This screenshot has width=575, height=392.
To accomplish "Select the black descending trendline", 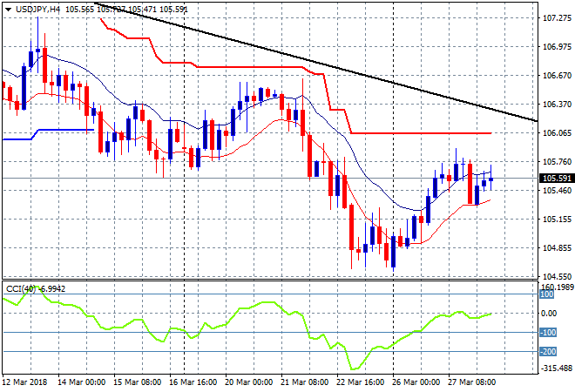I will click(x=315, y=62).
